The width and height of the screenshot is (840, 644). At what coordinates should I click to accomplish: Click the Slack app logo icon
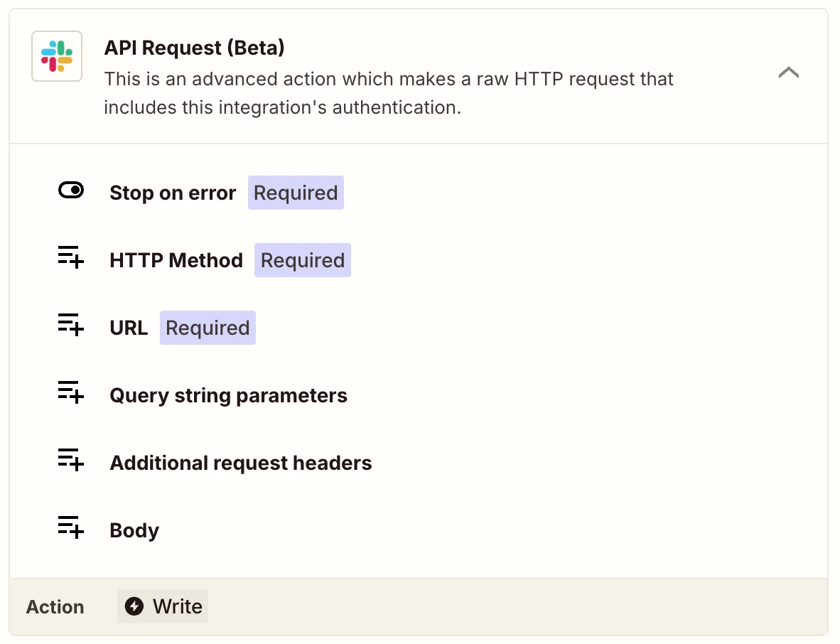pos(57,56)
